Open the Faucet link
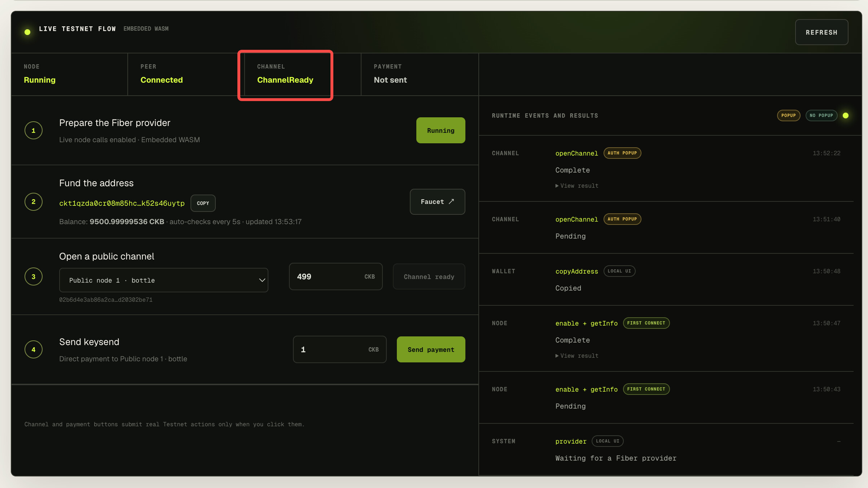This screenshot has width=868, height=488. pos(437,202)
